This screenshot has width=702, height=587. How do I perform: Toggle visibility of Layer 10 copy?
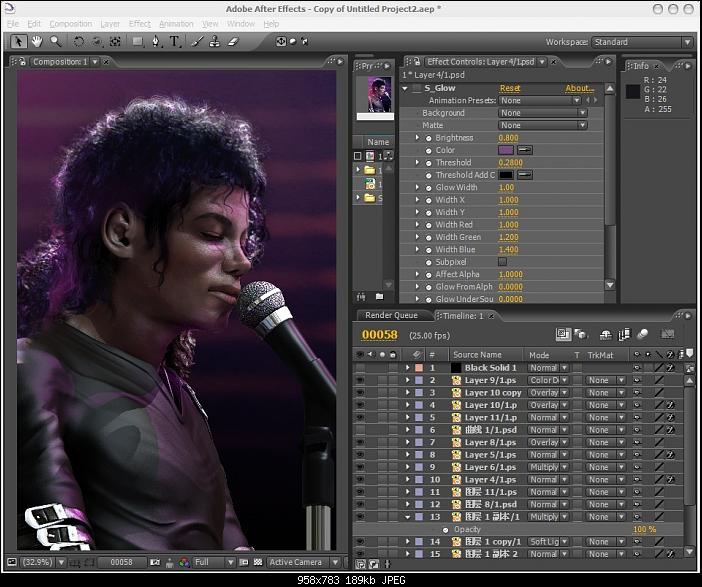[360, 393]
